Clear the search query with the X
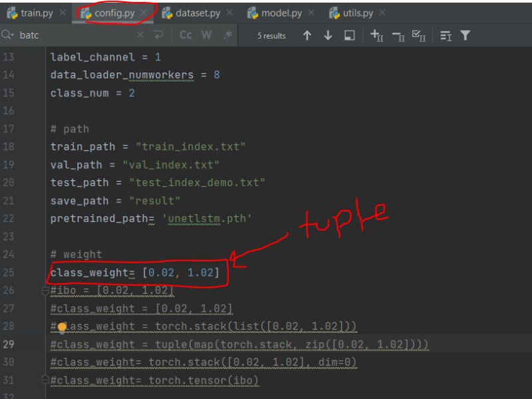The height and width of the screenshot is (399, 532). 140,35
